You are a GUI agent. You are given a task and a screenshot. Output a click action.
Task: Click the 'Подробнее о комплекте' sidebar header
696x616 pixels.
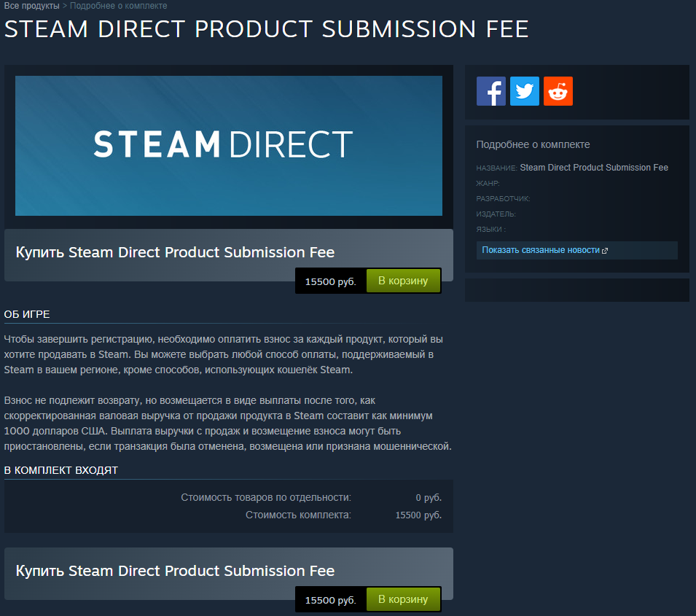(x=533, y=144)
